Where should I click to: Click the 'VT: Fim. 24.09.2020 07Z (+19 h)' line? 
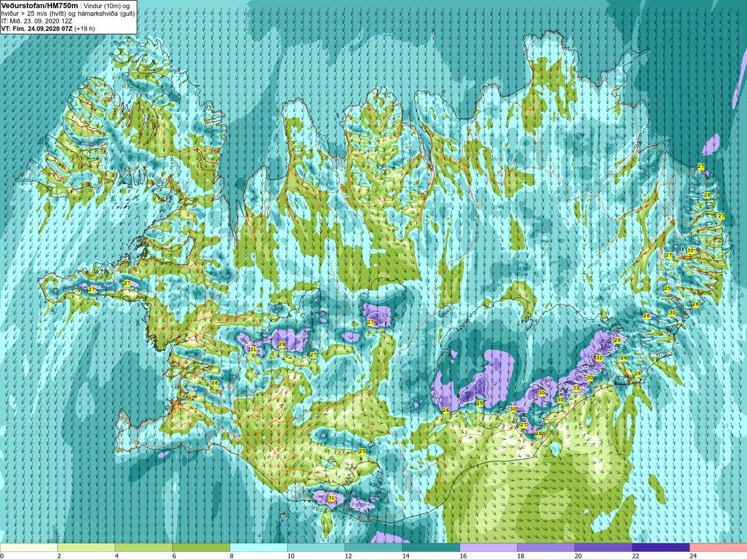coord(48,29)
